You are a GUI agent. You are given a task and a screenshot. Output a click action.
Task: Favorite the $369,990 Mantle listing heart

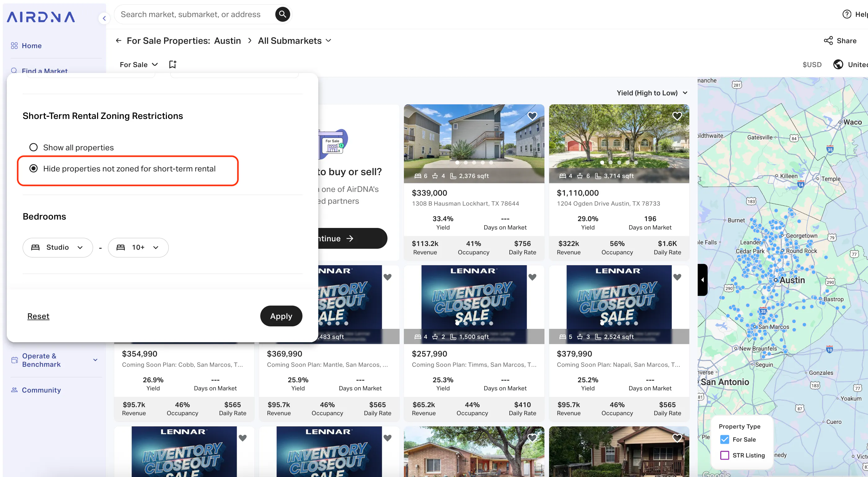(387, 277)
